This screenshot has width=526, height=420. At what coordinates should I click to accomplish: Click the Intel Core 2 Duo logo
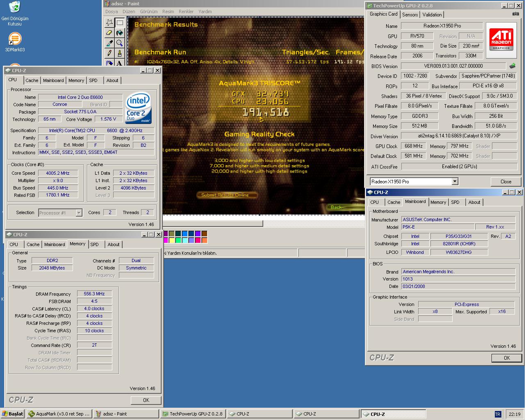click(139, 108)
